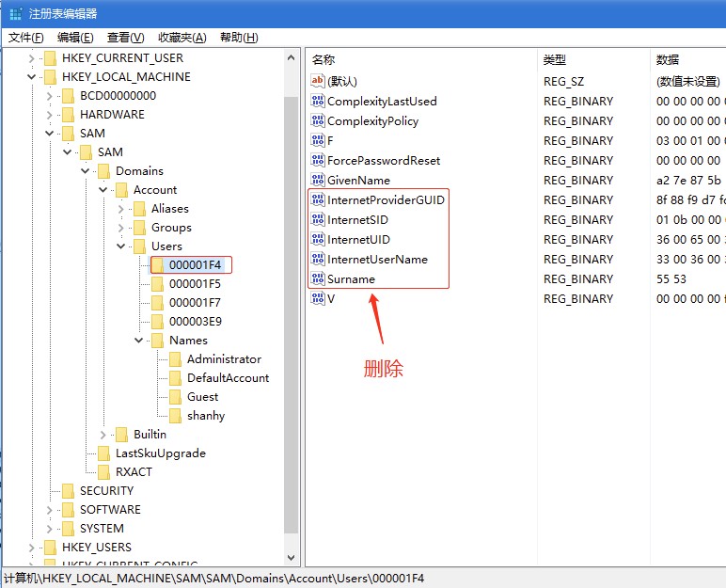Click the Registry Editor title bar icon
This screenshot has height=588, width=726.
pyautogui.click(x=16, y=14)
